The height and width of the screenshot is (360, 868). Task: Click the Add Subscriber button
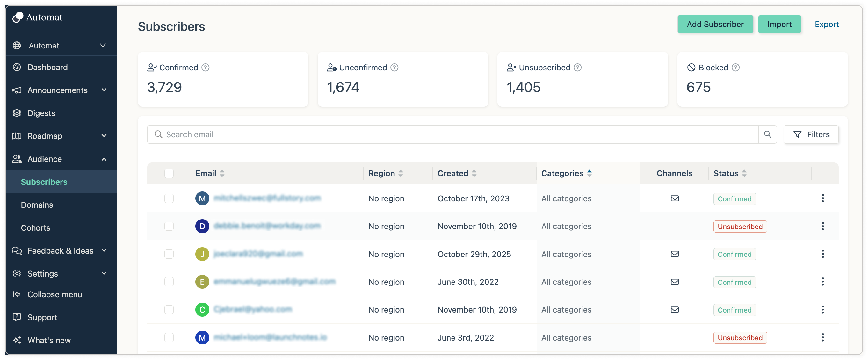tap(715, 24)
